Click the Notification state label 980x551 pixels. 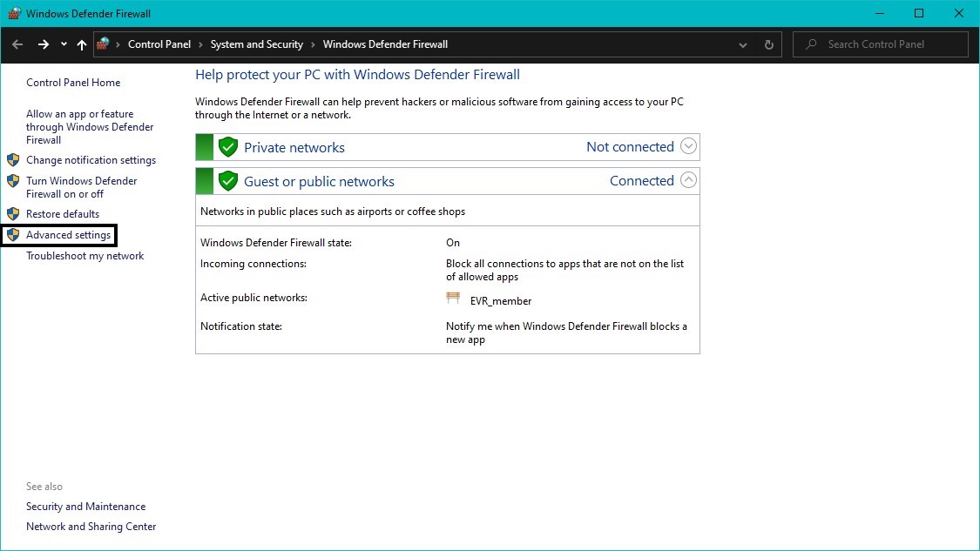click(x=241, y=326)
